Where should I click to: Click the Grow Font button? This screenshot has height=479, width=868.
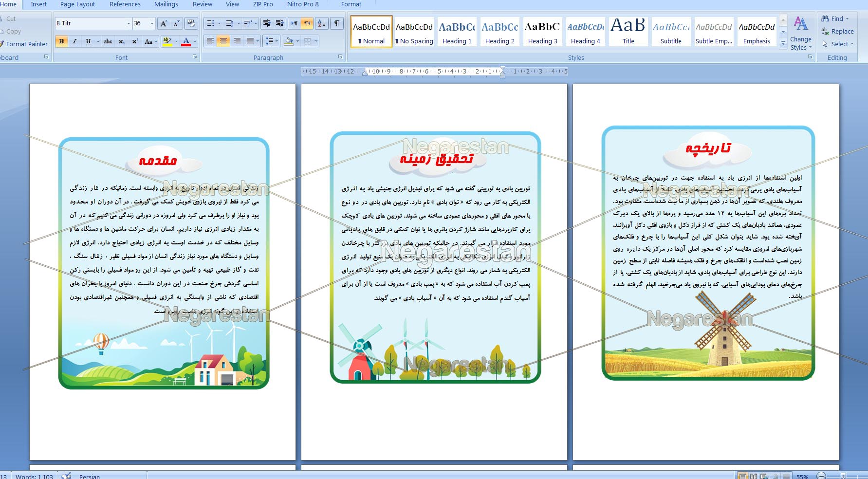164,23
